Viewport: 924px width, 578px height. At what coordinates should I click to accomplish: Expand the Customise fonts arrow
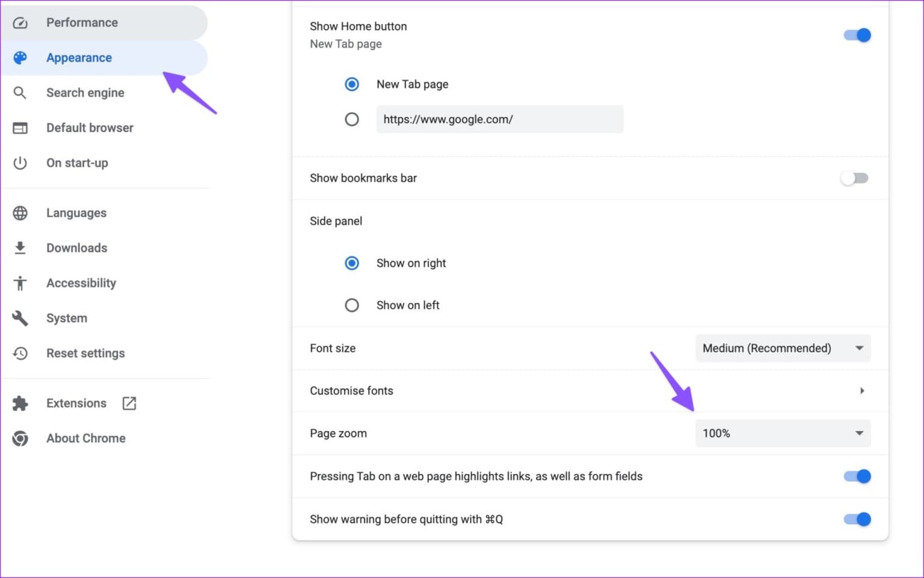click(x=862, y=391)
